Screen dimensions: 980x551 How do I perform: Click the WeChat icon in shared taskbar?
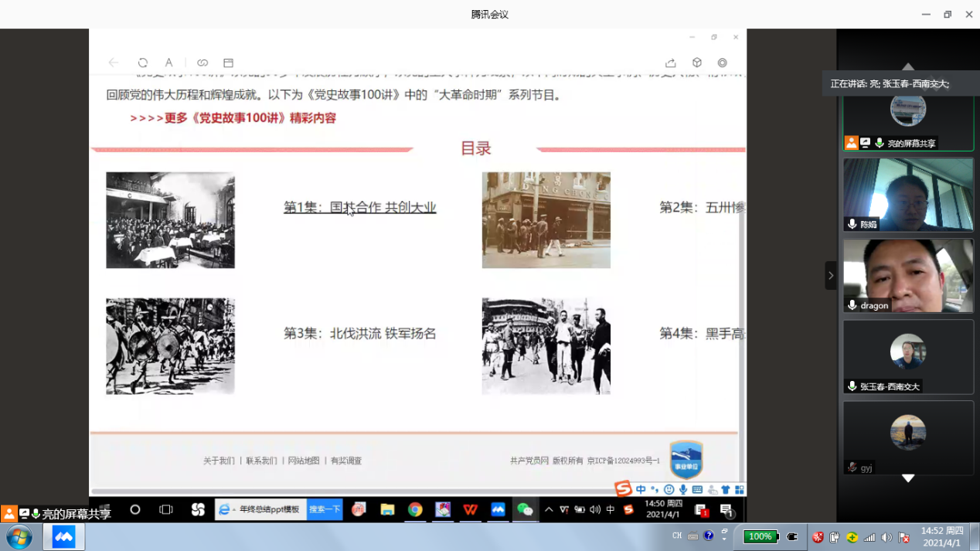(525, 509)
